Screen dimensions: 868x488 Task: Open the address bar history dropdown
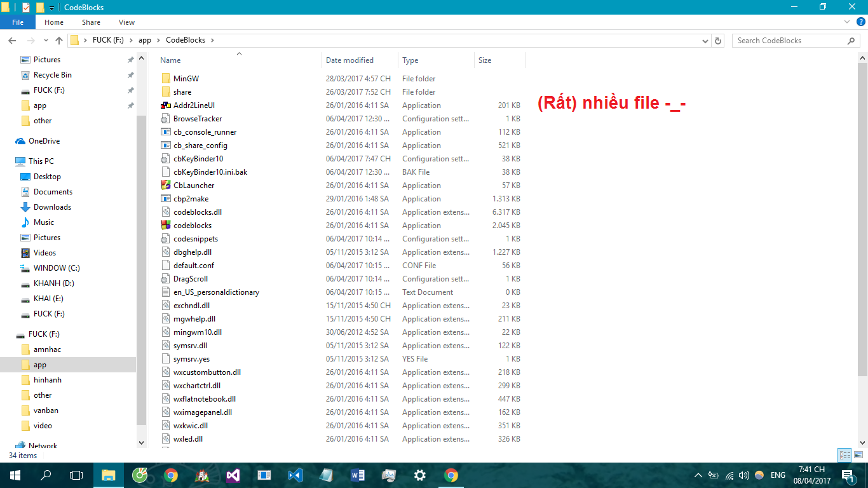coord(705,41)
